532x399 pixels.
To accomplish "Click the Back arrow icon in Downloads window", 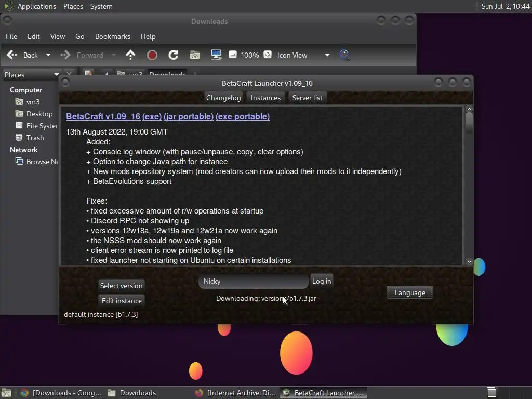I will (x=12, y=55).
